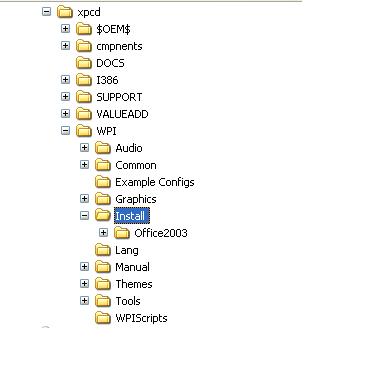This screenshot has height=378, width=376.
Task: Collapse the xpcd root folder
Action: click(x=47, y=12)
